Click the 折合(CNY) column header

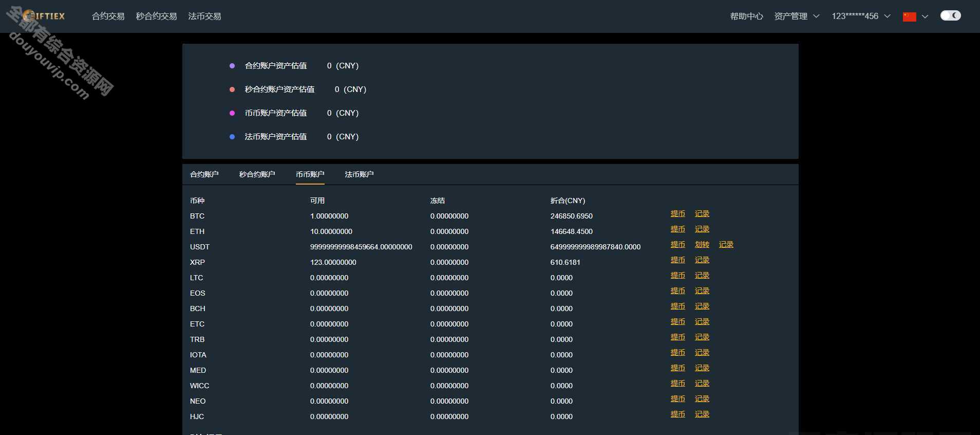[568, 201]
